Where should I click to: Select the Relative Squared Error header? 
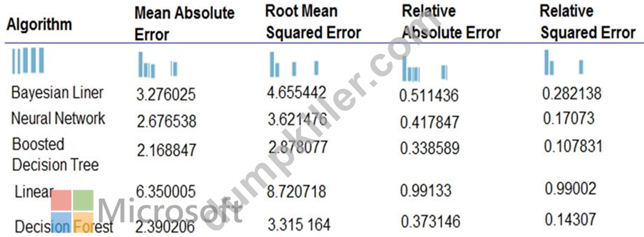click(588, 22)
